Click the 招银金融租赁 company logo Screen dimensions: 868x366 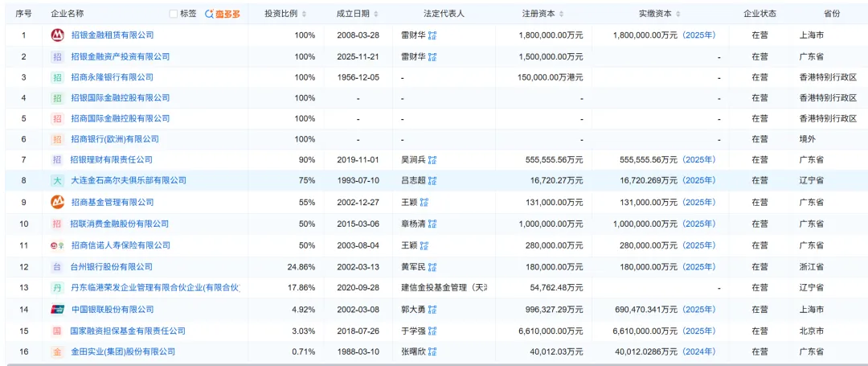(x=58, y=35)
